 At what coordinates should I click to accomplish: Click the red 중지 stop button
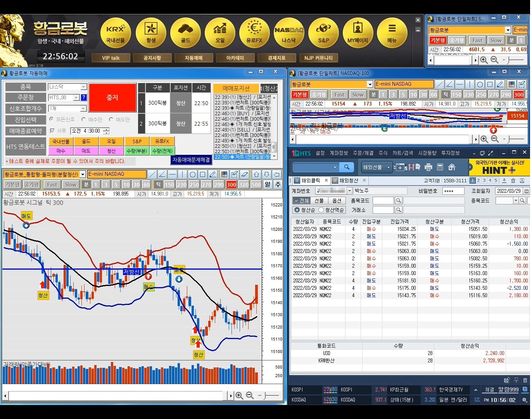(x=112, y=98)
